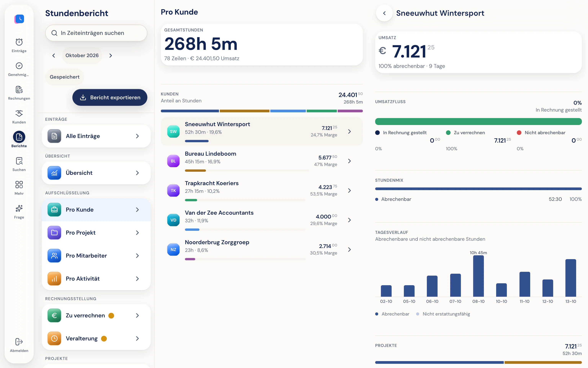Expand Bureau Lindeboom row chevron
This screenshot has width=588, height=368.
pos(349,161)
